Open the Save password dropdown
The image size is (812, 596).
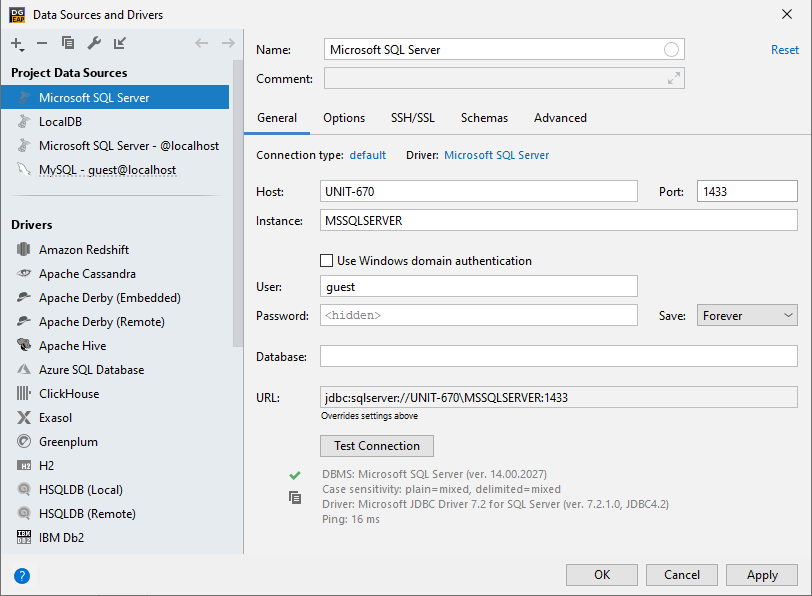click(747, 315)
